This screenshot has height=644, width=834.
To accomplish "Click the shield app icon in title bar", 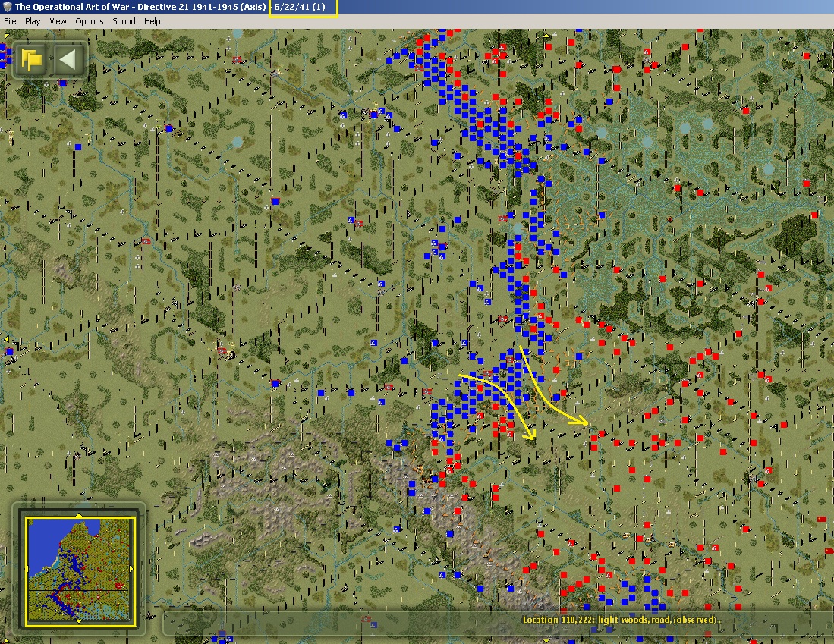I will point(7,7).
